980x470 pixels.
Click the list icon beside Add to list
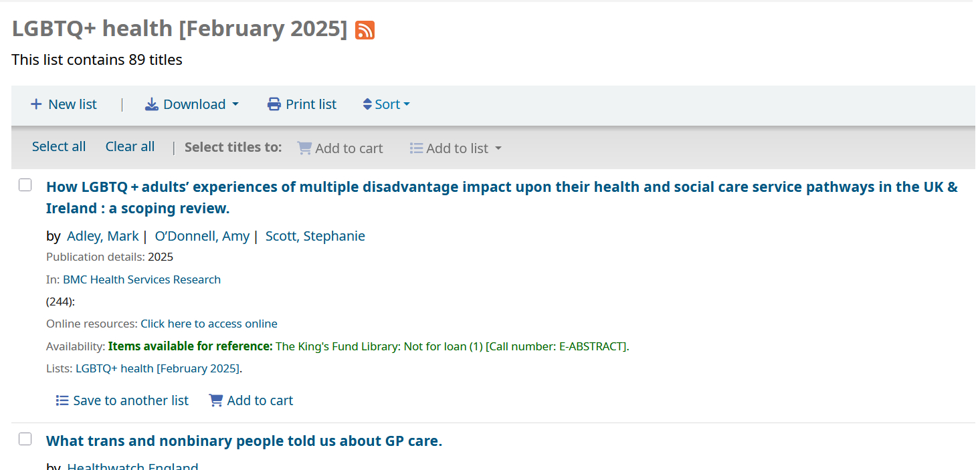(416, 148)
